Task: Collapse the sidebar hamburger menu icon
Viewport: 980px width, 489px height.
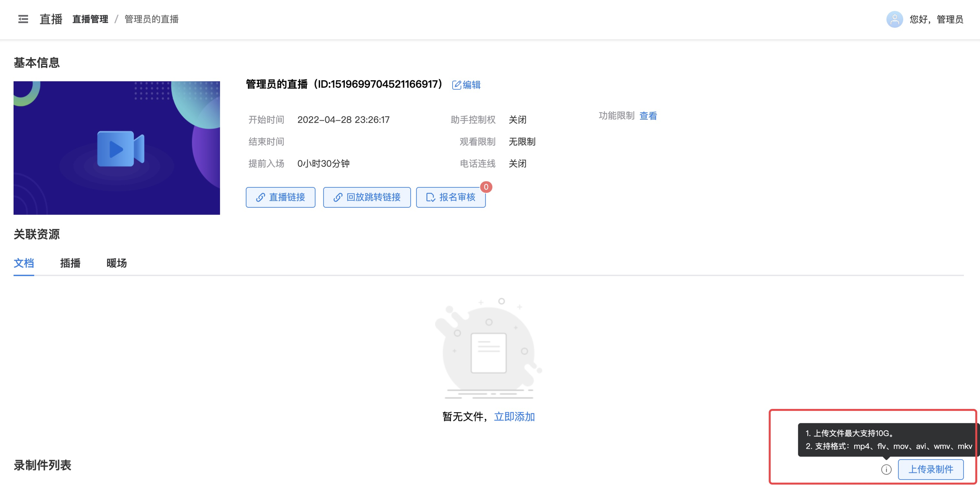Action: [23, 19]
